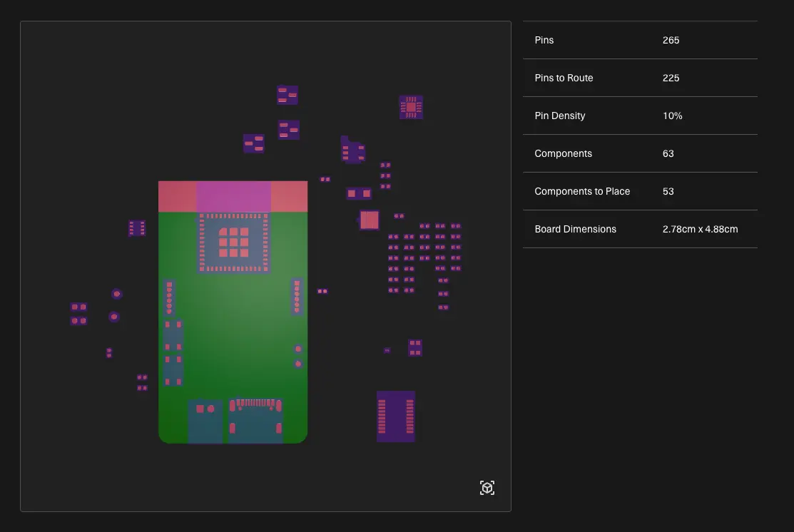This screenshot has height=532, width=794.
Task: Click the USB connector footprint on board
Action: click(x=255, y=420)
